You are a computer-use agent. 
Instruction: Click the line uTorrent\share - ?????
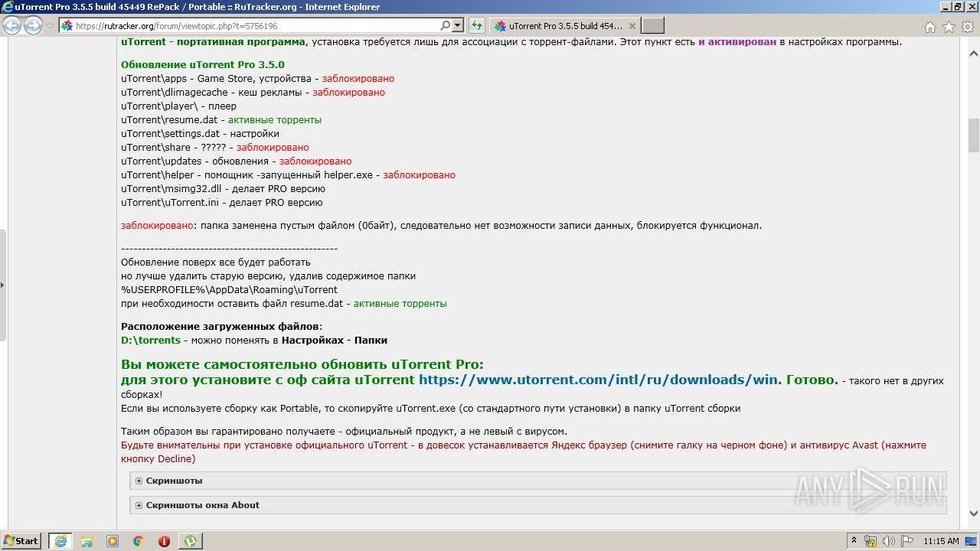[x=214, y=148]
